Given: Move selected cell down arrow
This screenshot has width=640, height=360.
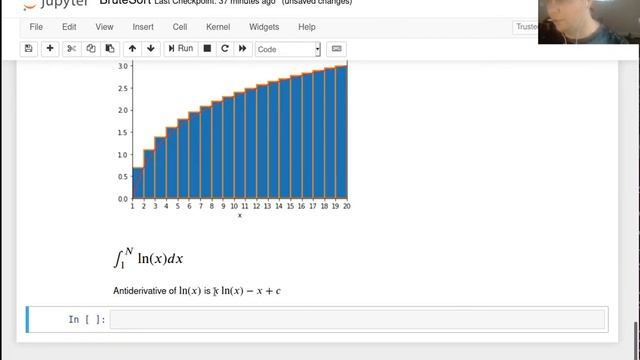Looking at the screenshot, I should [151, 49].
